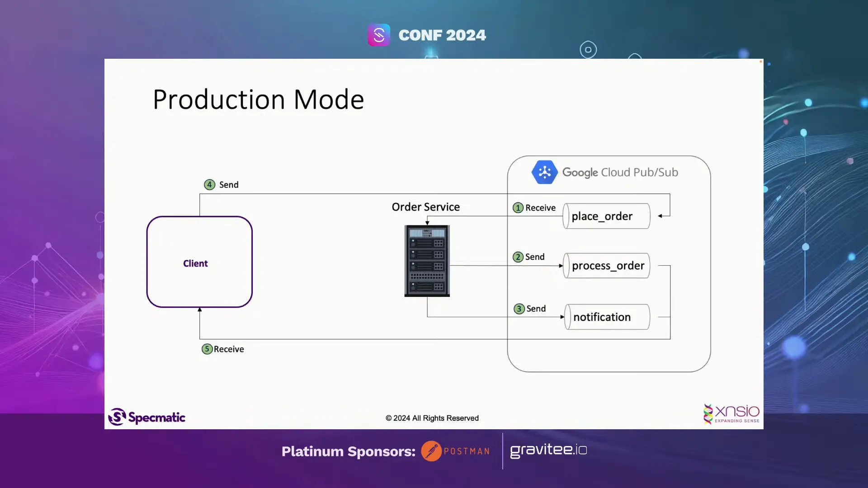Click the conference S logo icon
The width and height of the screenshot is (868, 488).
coord(379,35)
